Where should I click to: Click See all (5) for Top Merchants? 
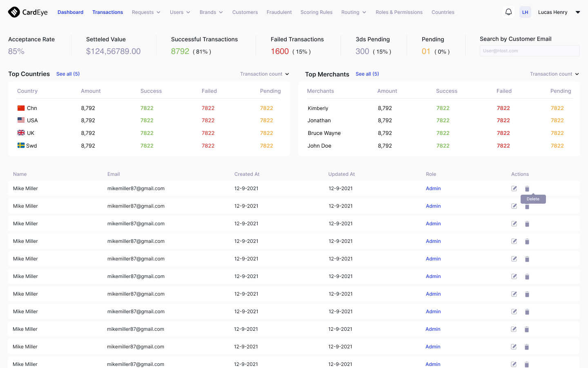[x=367, y=74]
